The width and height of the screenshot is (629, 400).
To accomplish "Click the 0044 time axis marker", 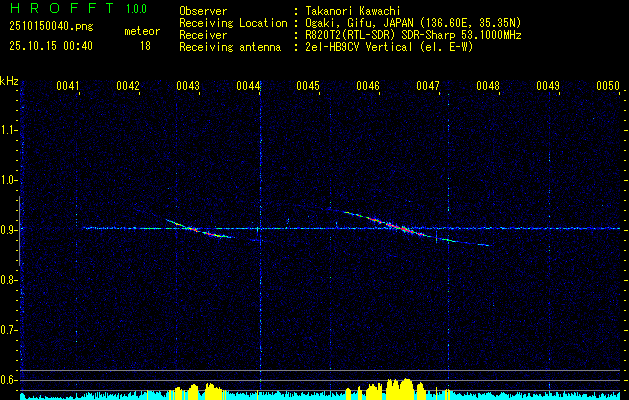I will coord(248,86).
